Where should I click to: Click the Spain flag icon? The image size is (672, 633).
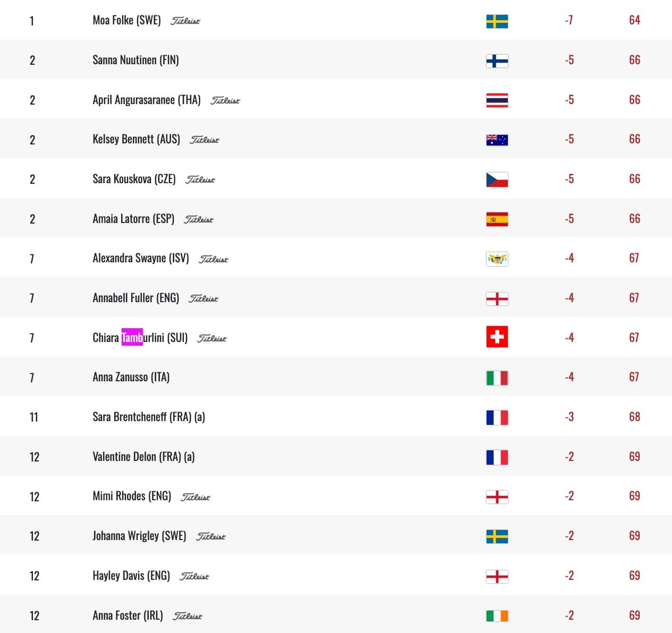coord(497,219)
